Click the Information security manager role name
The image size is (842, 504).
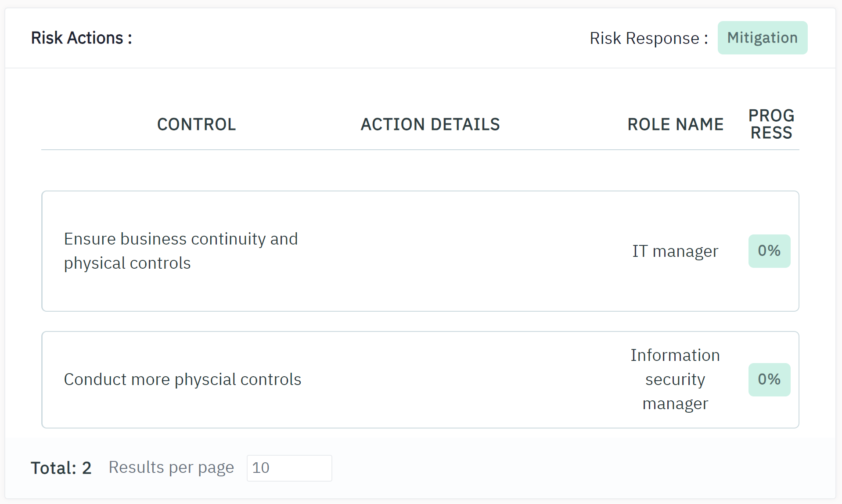(675, 379)
